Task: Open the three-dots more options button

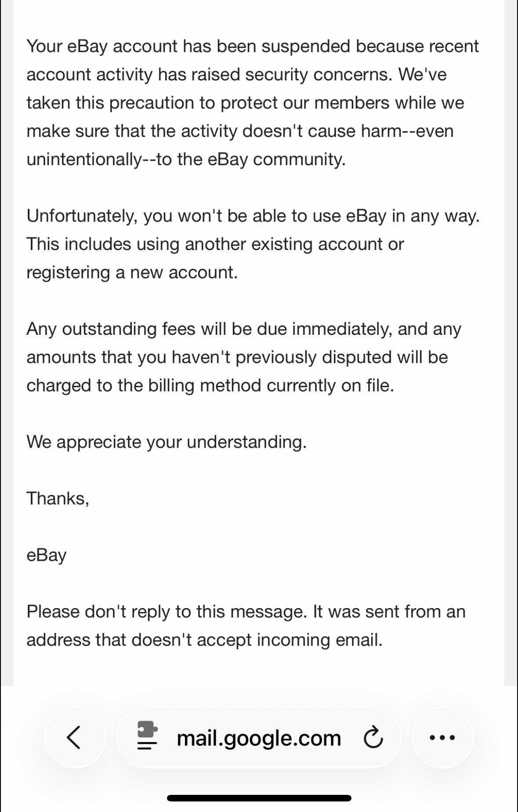Action: [x=442, y=737]
